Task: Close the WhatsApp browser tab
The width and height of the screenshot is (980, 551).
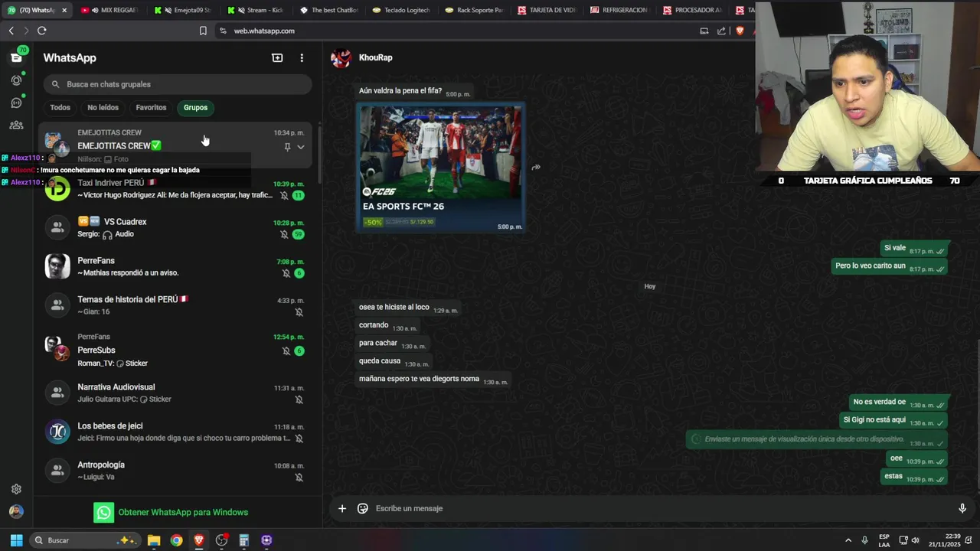Action: coord(64,10)
